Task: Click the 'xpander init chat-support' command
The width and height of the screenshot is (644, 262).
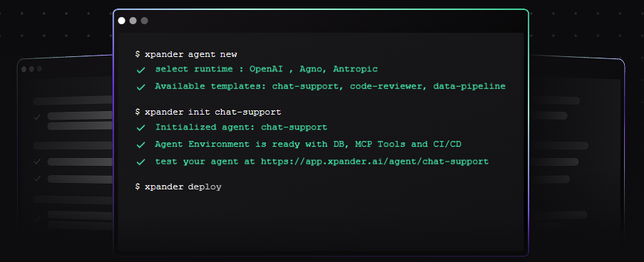Action: click(x=208, y=112)
